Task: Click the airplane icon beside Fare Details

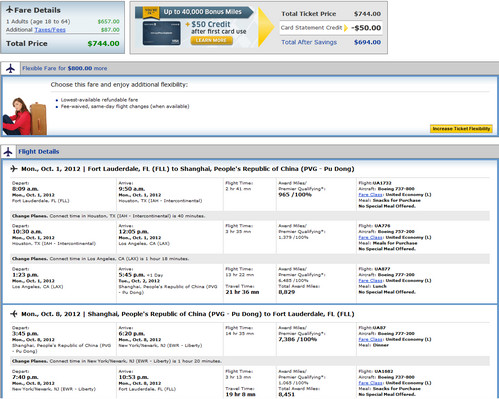Action: [9, 10]
